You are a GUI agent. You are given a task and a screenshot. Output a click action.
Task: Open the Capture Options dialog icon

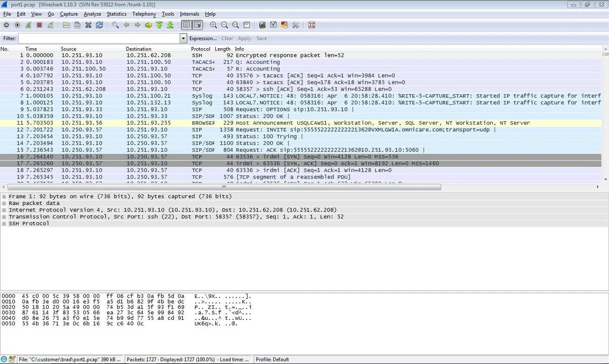click(x=17, y=25)
